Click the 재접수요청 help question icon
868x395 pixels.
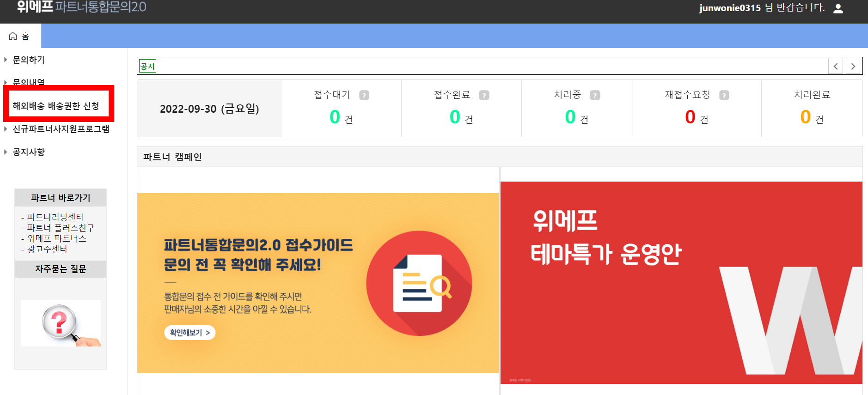click(724, 96)
